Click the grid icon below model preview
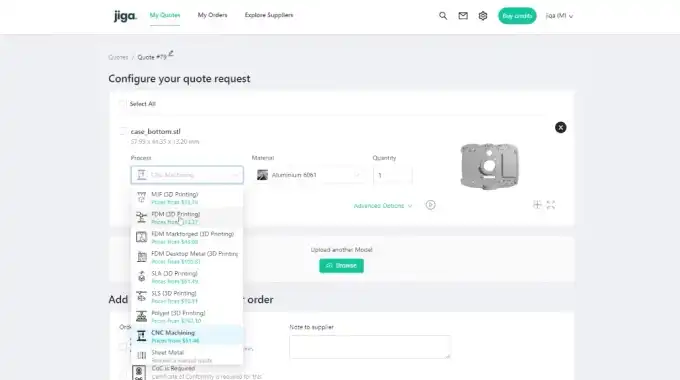This screenshot has height=380, width=680. [x=537, y=205]
